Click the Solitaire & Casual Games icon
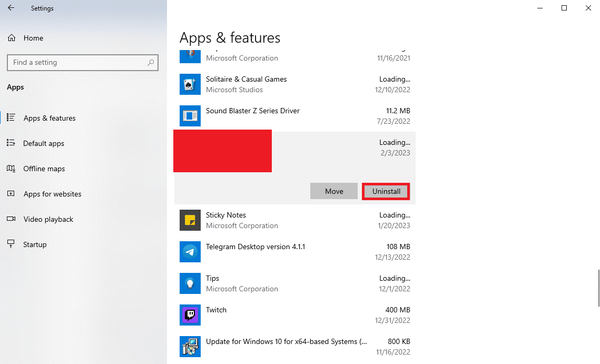The width and height of the screenshot is (600, 364). click(x=190, y=84)
